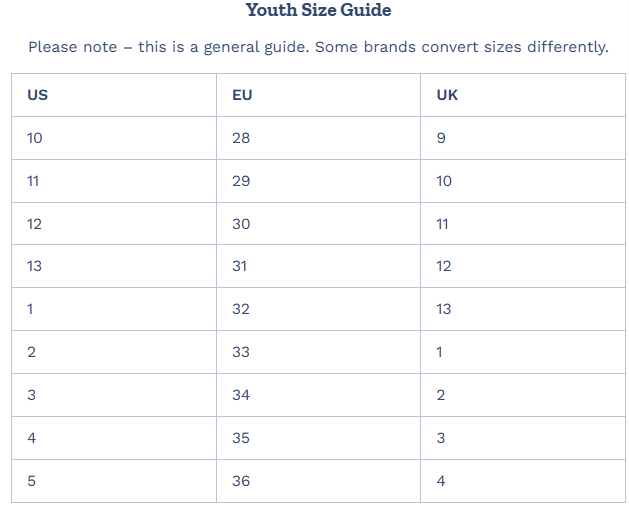The image size is (629, 510).
Task: Select the US column header
Action: coord(114,95)
